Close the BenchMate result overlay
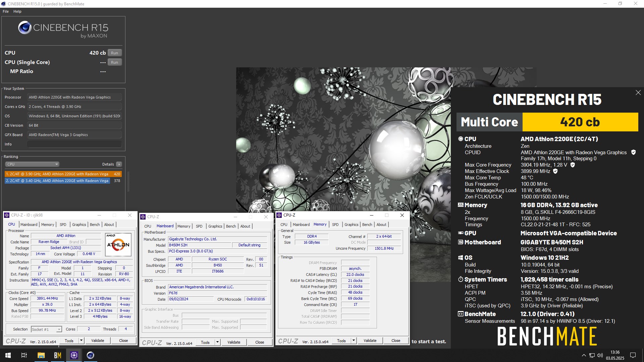 pyautogui.click(x=638, y=93)
